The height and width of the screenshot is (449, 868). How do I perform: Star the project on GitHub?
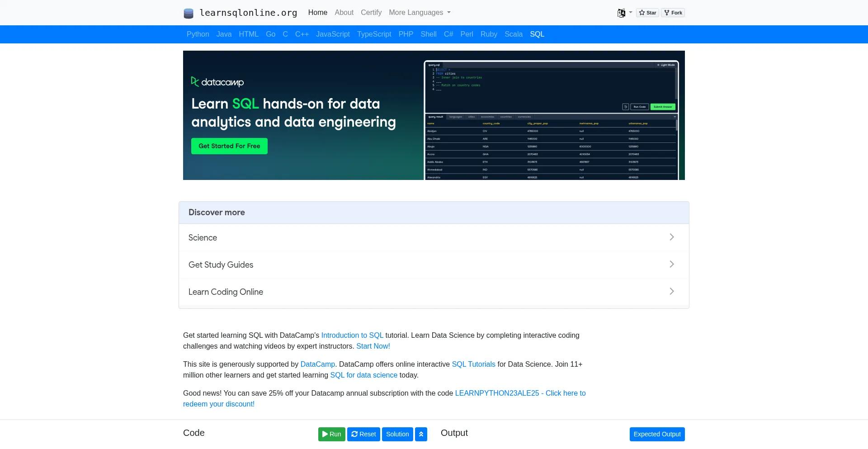(x=647, y=13)
